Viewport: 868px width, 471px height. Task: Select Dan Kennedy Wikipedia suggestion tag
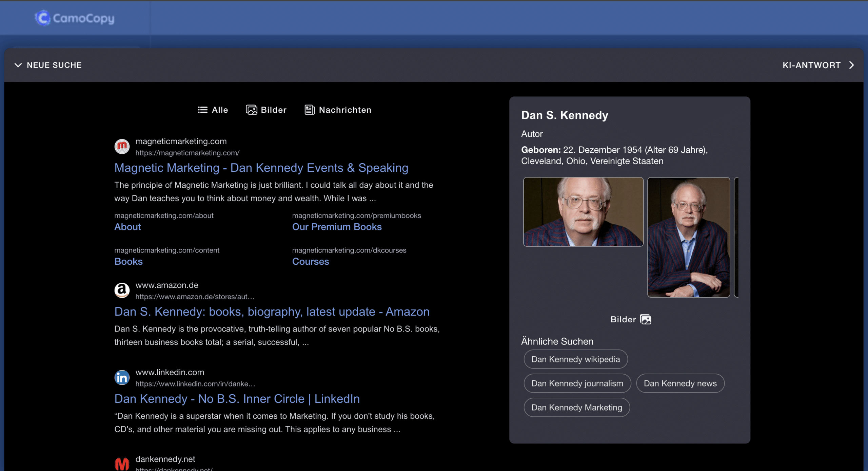point(575,359)
